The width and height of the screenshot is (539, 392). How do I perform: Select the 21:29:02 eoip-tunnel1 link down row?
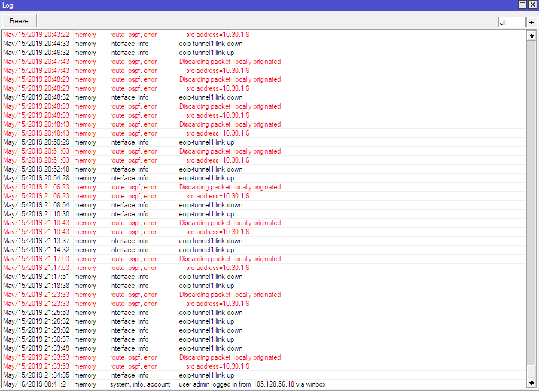click(x=264, y=330)
